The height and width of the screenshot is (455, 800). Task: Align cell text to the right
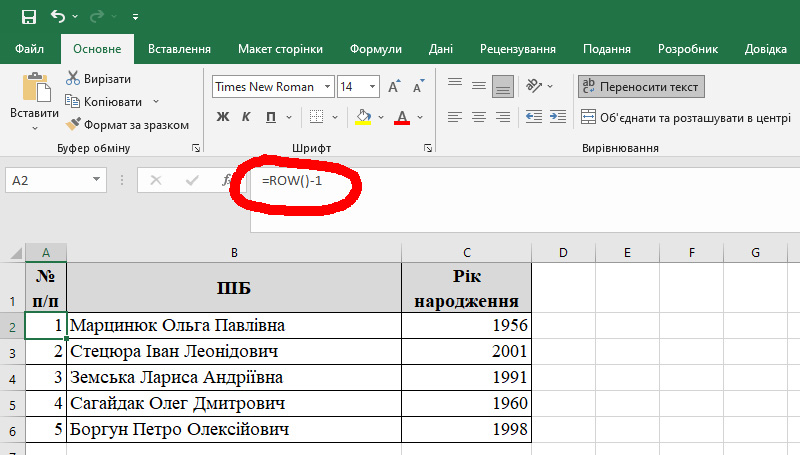(503, 117)
